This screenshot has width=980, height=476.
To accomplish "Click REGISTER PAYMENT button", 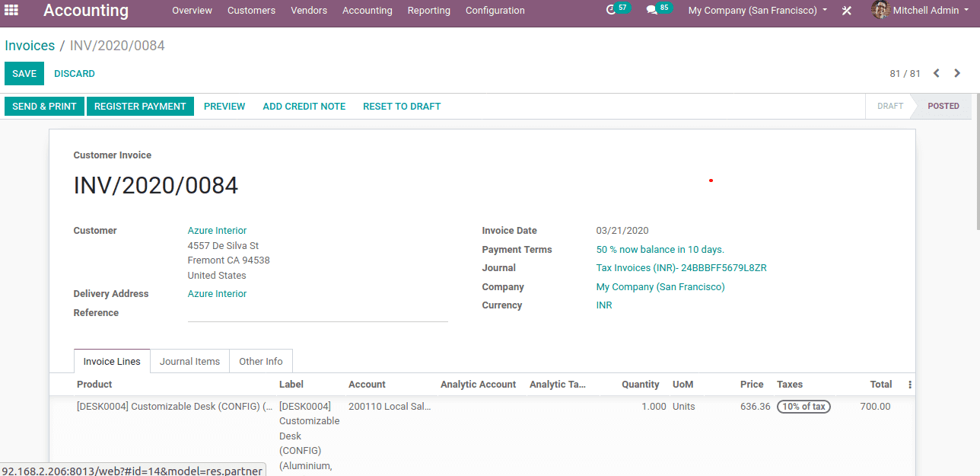I will pos(140,106).
